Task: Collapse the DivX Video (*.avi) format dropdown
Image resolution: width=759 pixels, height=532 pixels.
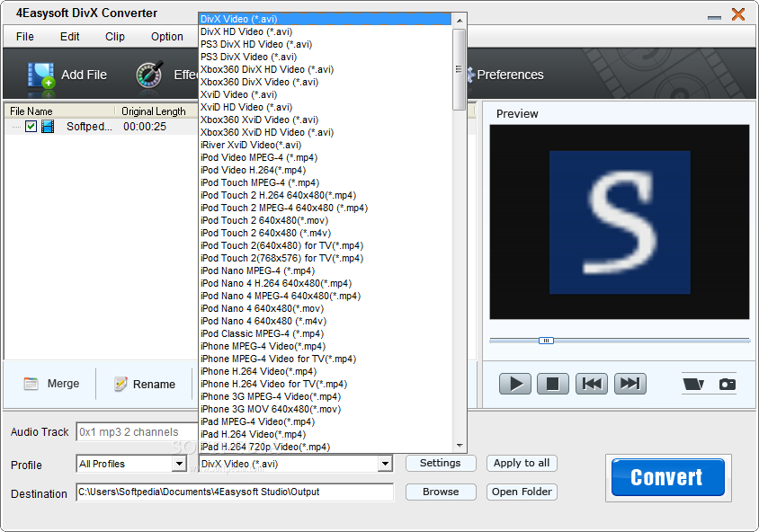Action: pyautogui.click(x=385, y=464)
